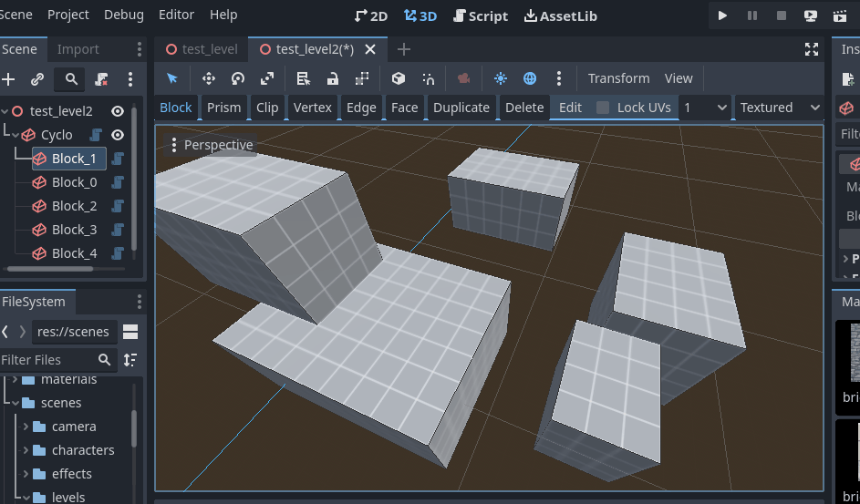Viewport: 860px width, 504px height.
Task: Click the Vertex tool button
Action: pos(313,108)
